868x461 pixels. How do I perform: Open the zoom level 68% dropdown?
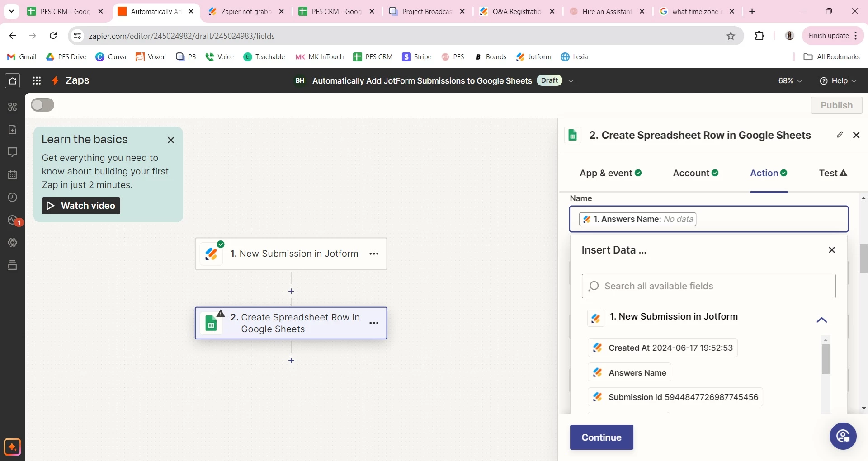point(790,81)
